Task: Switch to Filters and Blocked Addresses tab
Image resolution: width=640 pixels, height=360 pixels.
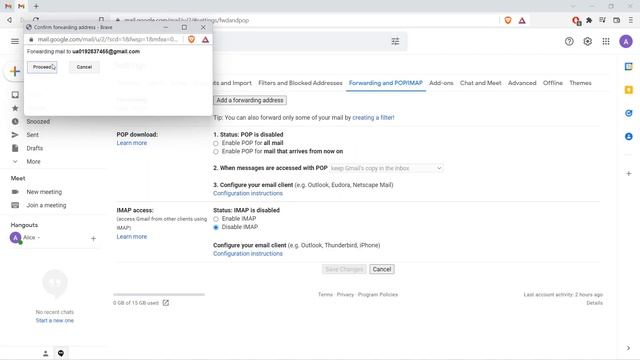Action: click(x=300, y=83)
